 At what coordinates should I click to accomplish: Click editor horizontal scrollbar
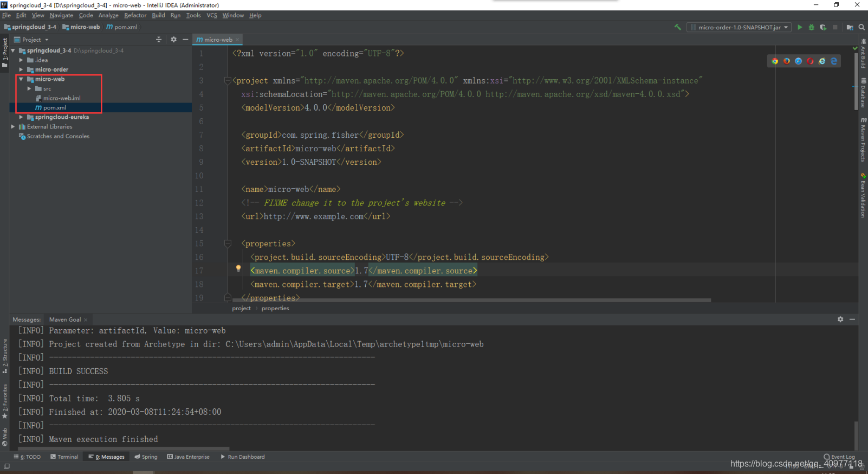(471, 300)
